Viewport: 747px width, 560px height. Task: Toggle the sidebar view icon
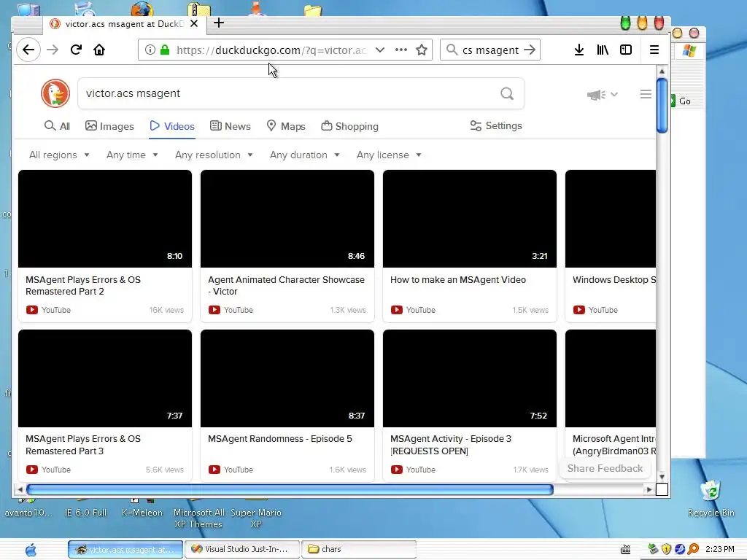[x=625, y=50]
